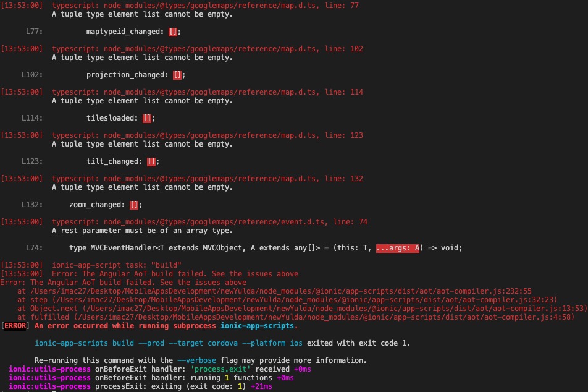Click the highlighted [] after projection_changed
The width and height of the screenshot is (588, 392).
point(177,75)
